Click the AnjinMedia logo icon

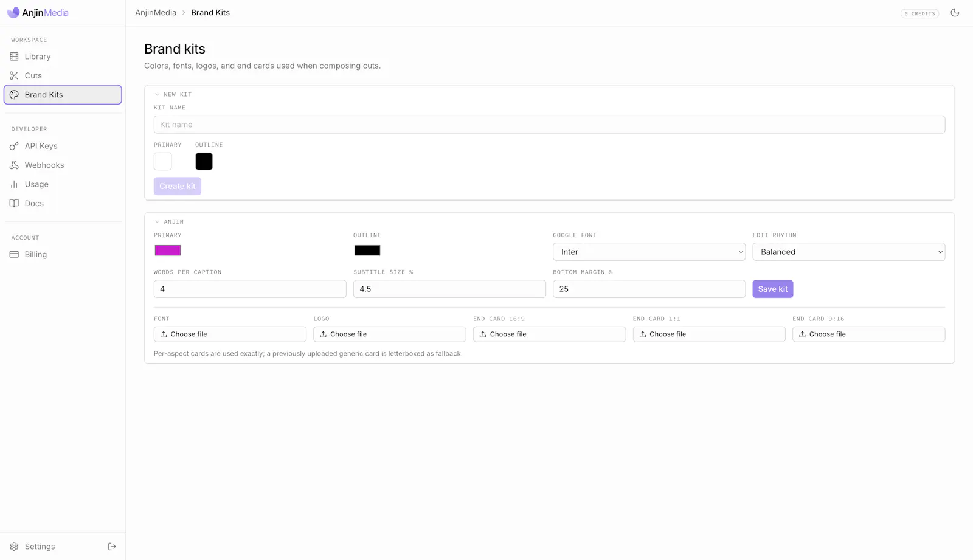(x=13, y=12)
